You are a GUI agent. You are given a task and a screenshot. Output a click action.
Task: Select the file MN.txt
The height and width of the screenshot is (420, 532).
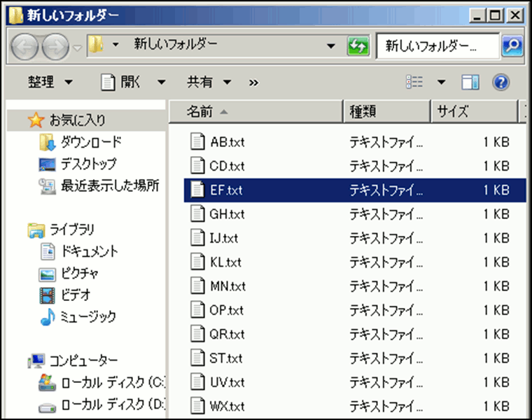(227, 286)
